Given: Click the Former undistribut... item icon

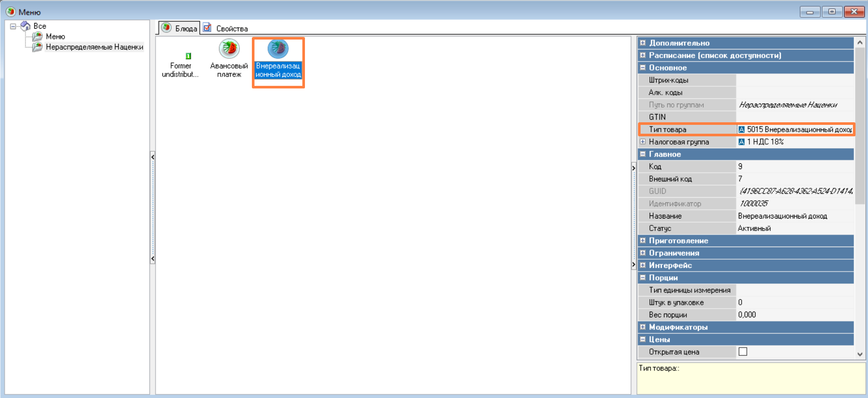Looking at the screenshot, I should click(x=188, y=56).
